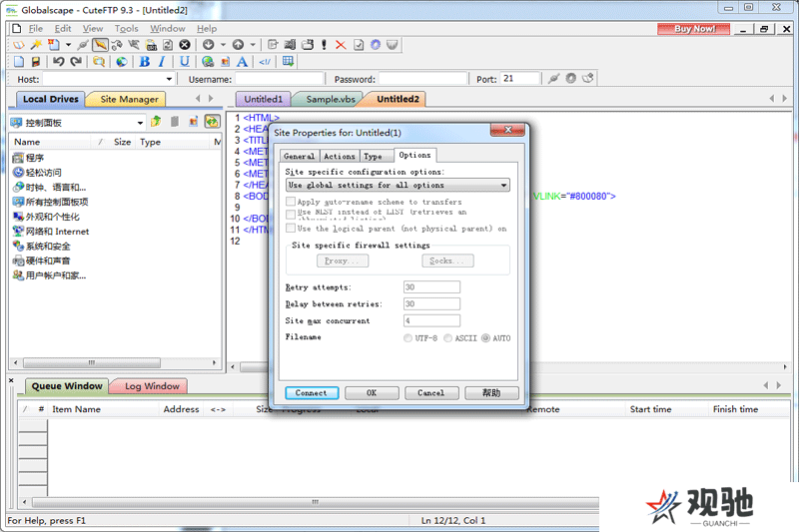Select 系统和安全 in the local list
Image resolution: width=799 pixels, height=532 pixels.
[x=42, y=247]
